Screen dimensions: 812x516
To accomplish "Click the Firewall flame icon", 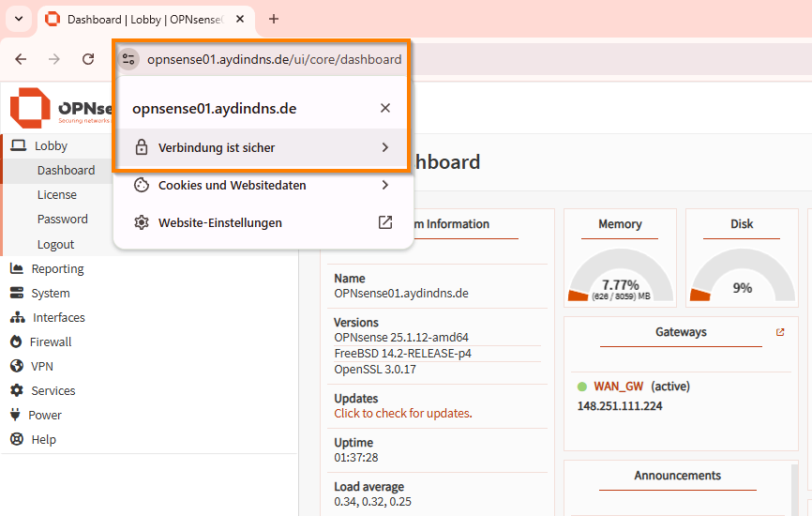I will click(x=16, y=341).
